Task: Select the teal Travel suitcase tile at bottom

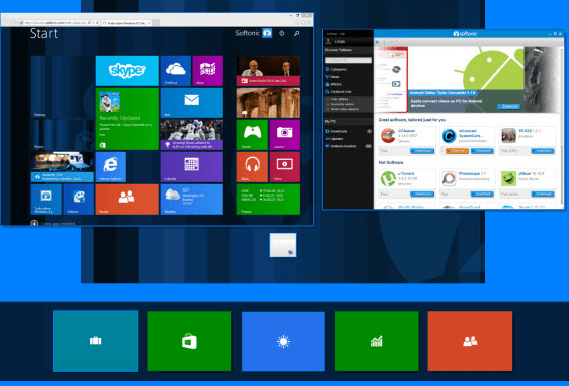Action: coord(95,341)
